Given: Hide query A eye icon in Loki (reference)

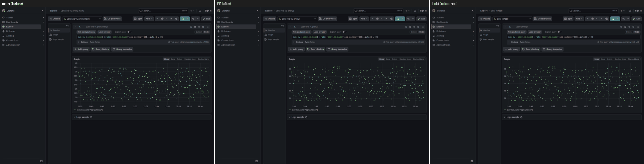Looking at the screenshot, I should (629, 27).
